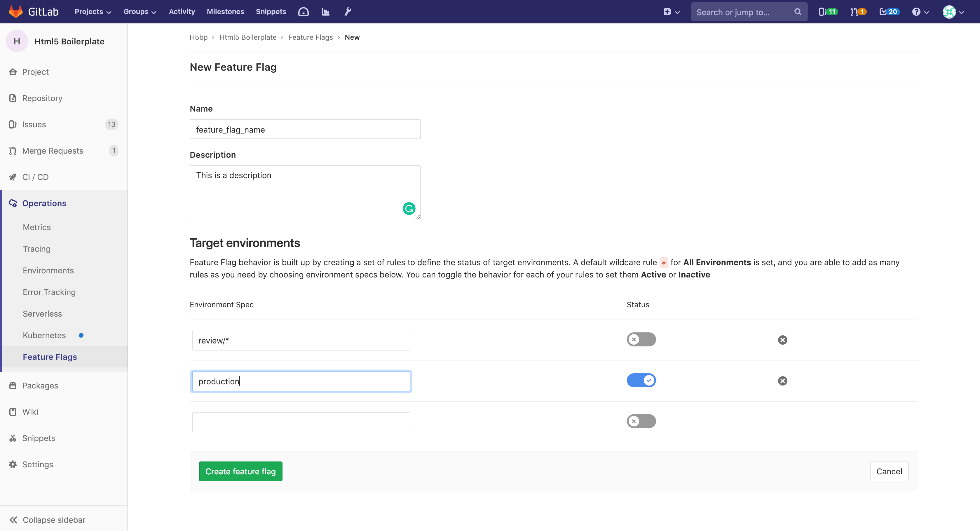Click the Cancel button
The width and height of the screenshot is (980, 531).
pyautogui.click(x=889, y=471)
